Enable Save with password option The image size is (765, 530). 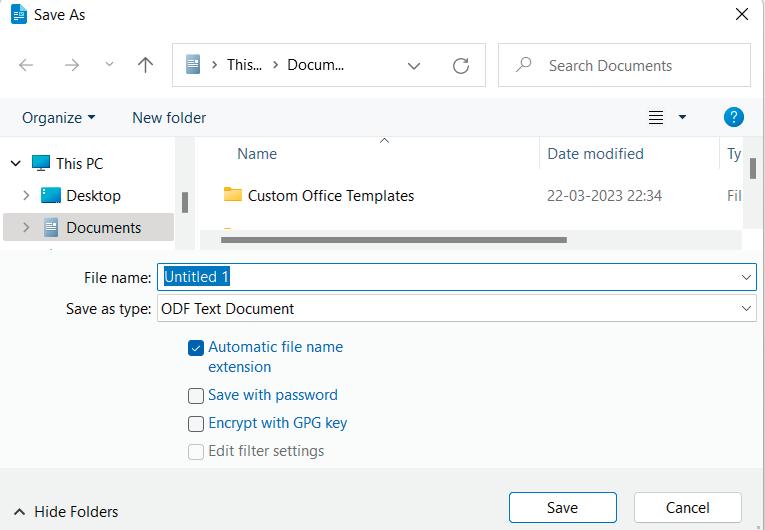(196, 396)
